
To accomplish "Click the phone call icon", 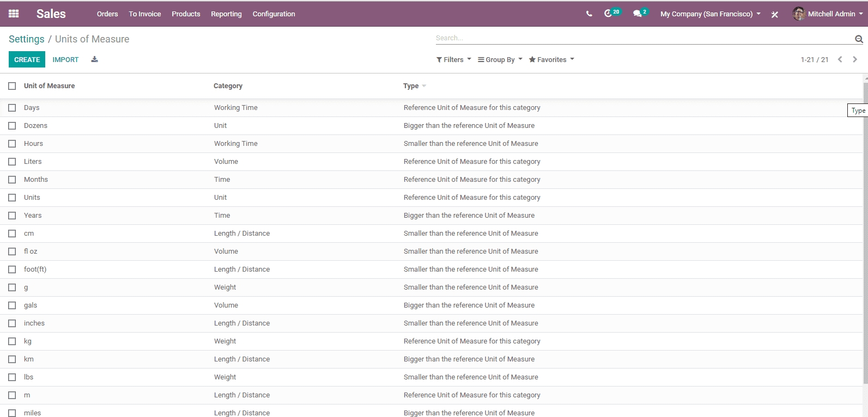I will click(589, 14).
